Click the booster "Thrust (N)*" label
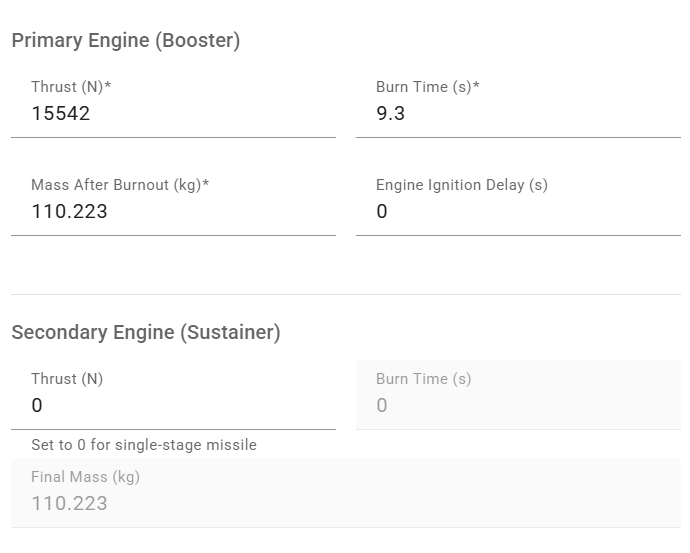This screenshot has height=553, width=690. [x=71, y=87]
